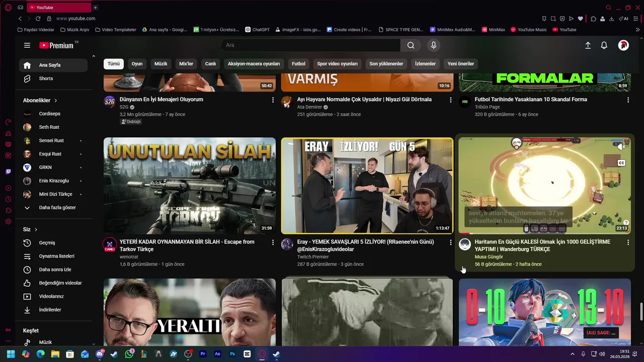
Task: Select the Mix'ler filter chip
Action: coord(186,64)
